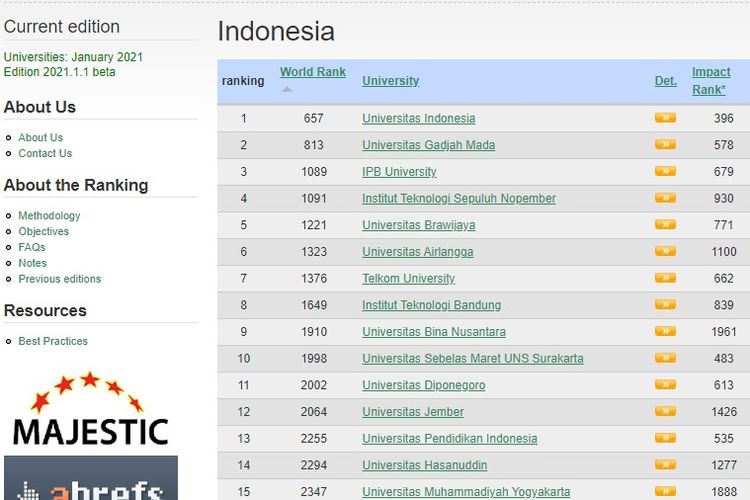Open details arrow icon for Institut Teknologi Bandung
The width and height of the screenshot is (750, 500).
[x=665, y=305]
